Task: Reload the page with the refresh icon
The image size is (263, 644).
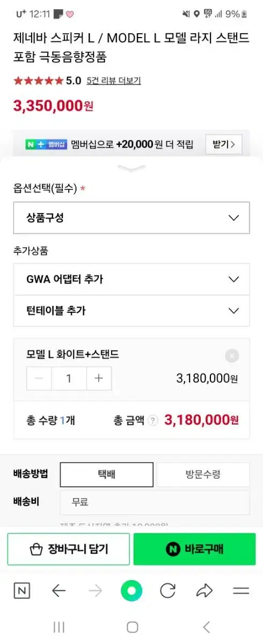Action: tap(168, 591)
